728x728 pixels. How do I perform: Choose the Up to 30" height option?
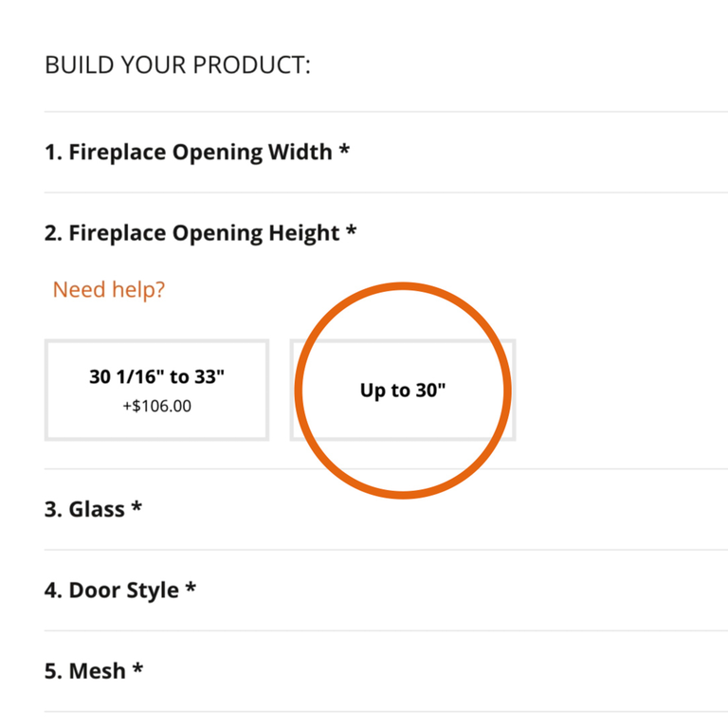click(x=403, y=390)
